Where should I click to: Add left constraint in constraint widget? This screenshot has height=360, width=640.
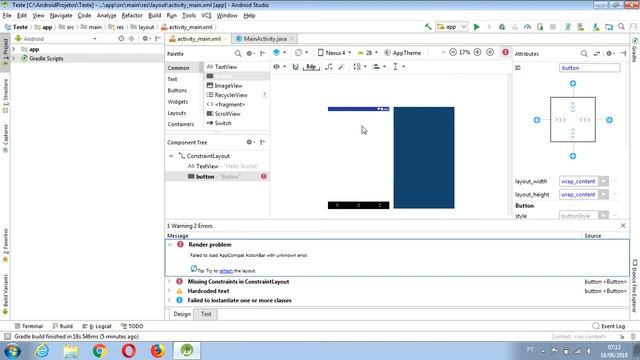(x=537, y=120)
